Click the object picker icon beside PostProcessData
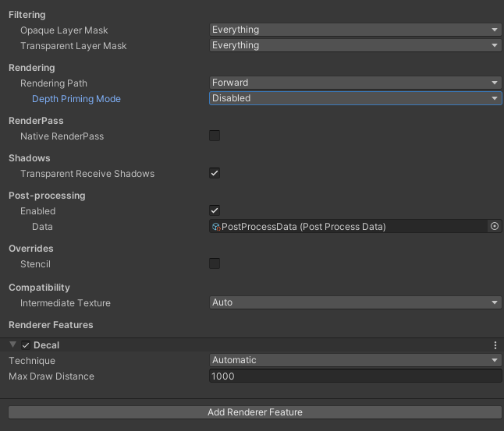 coord(494,226)
